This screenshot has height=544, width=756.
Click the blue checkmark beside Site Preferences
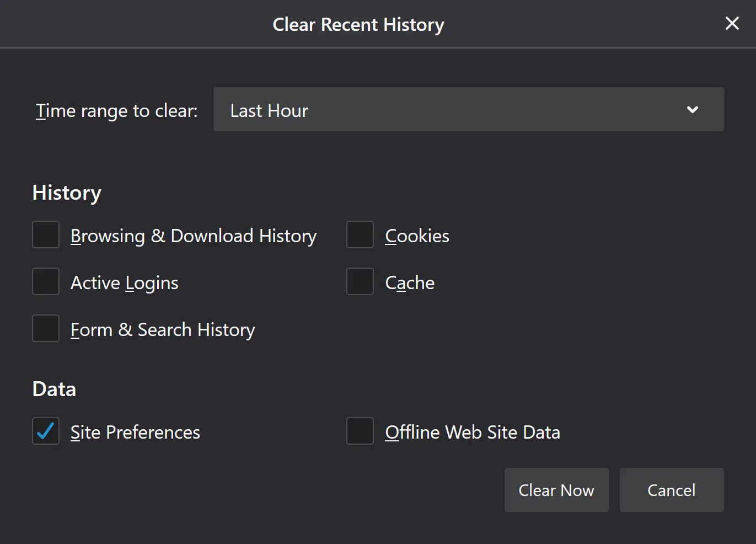pyautogui.click(x=45, y=431)
